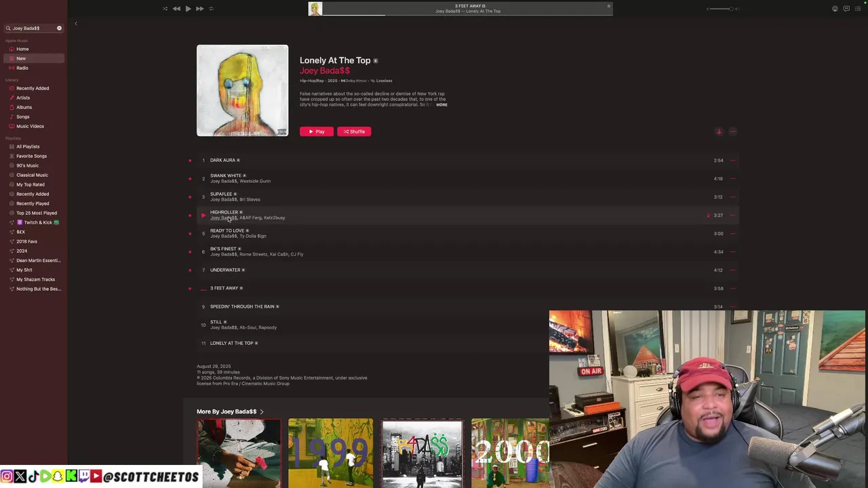Open more options for 3 FEET AWAY
This screenshot has height=488, width=868.
[732, 289]
